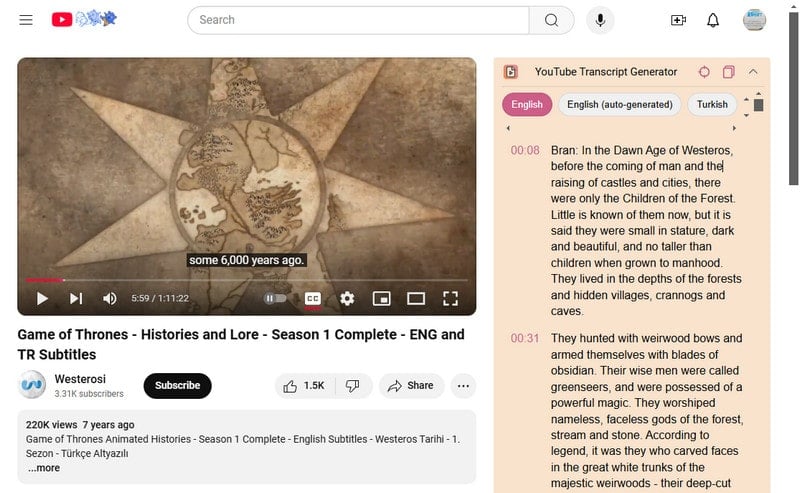The width and height of the screenshot is (800, 493).
Task: Open more actions three-dot menu
Action: [463, 386]
